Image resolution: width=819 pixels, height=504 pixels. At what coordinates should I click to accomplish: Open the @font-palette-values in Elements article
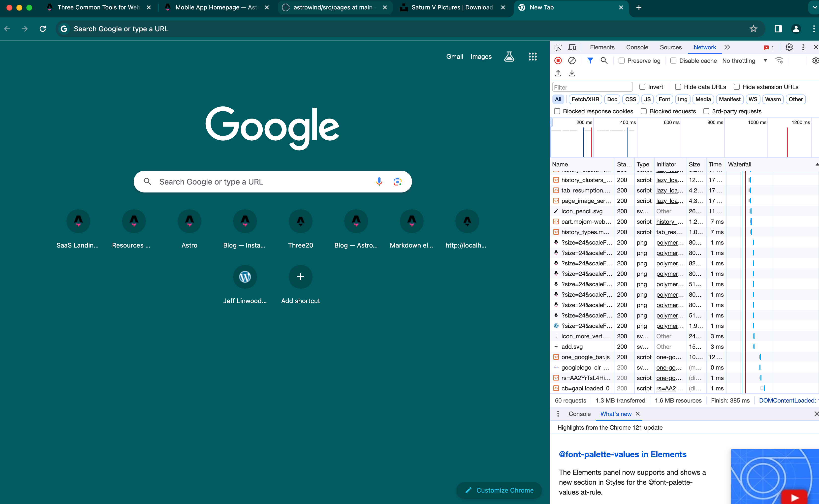pyautogui.click(x=622, y=454)
